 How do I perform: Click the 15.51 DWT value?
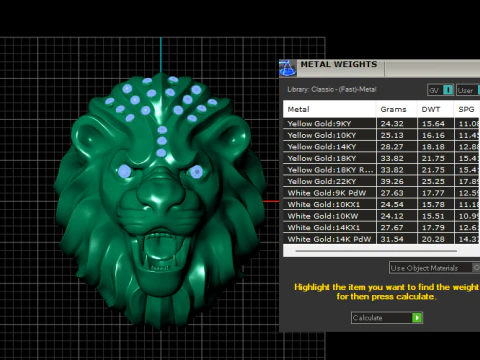pos(433,216)
